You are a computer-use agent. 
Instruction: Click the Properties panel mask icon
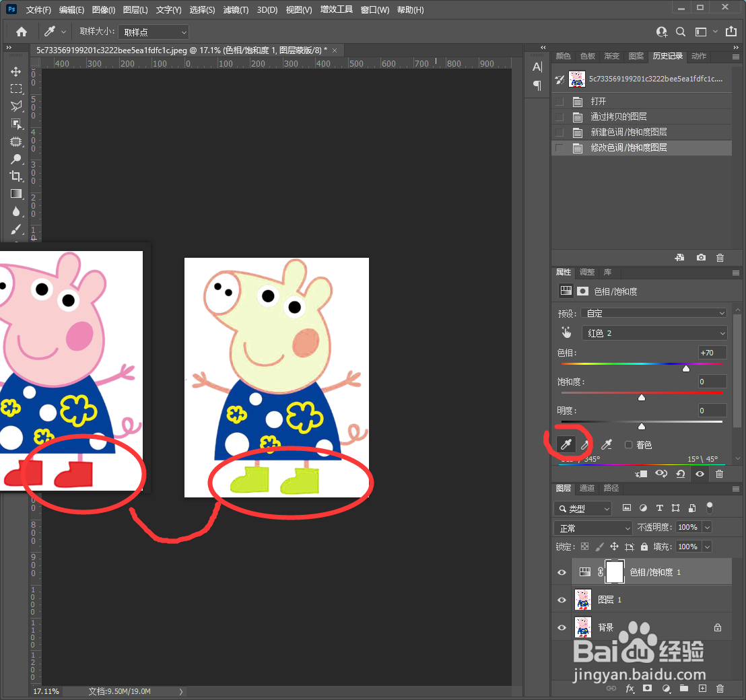(583, 291)
